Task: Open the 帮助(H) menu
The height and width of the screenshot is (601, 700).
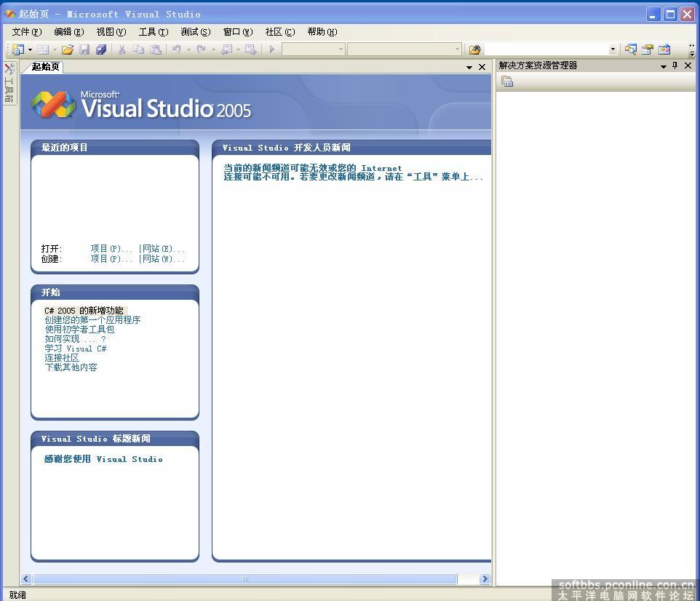Action: [322, 32]
